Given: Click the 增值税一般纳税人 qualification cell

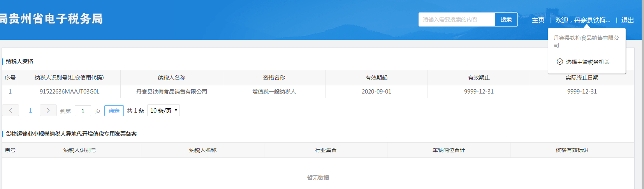Looking at the screenshot, I should [x=274, y=92].
